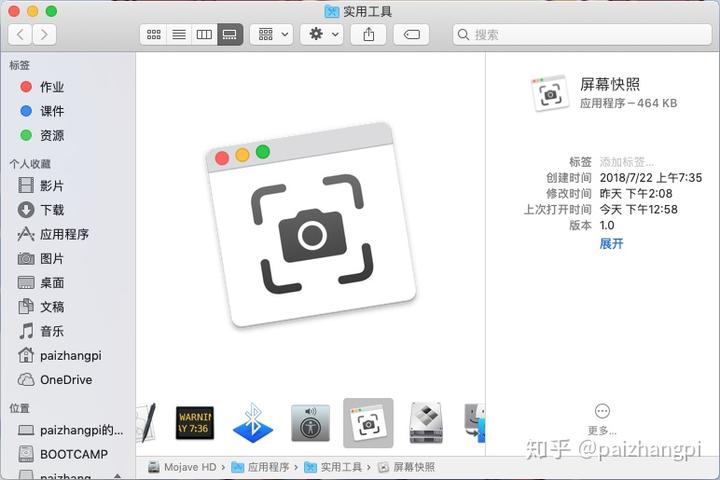
Task: Open the group-by arrangement dropdown
Action: 271,34
